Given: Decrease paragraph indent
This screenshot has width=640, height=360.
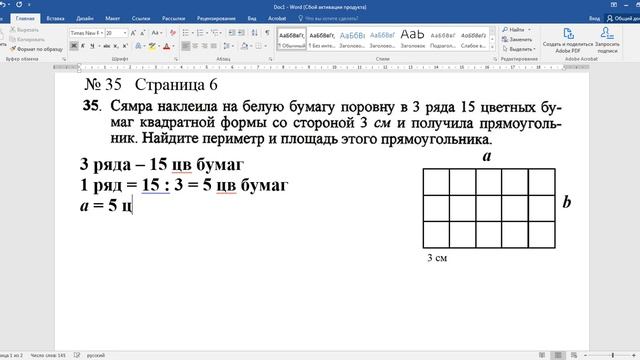Looking at the screenshot, I should pyautogui.click(x=232, y=33).
